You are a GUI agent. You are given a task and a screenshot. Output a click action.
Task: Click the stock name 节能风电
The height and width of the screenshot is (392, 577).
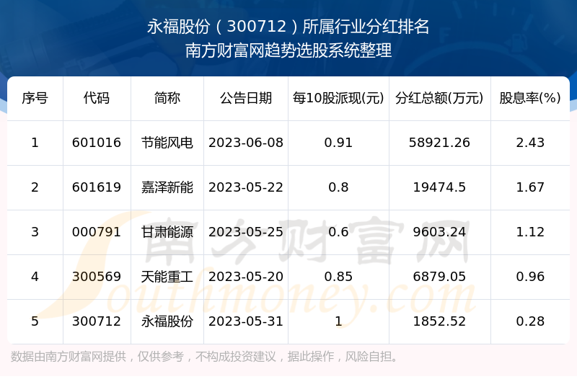pyautogui.click(x=167, y=143)
